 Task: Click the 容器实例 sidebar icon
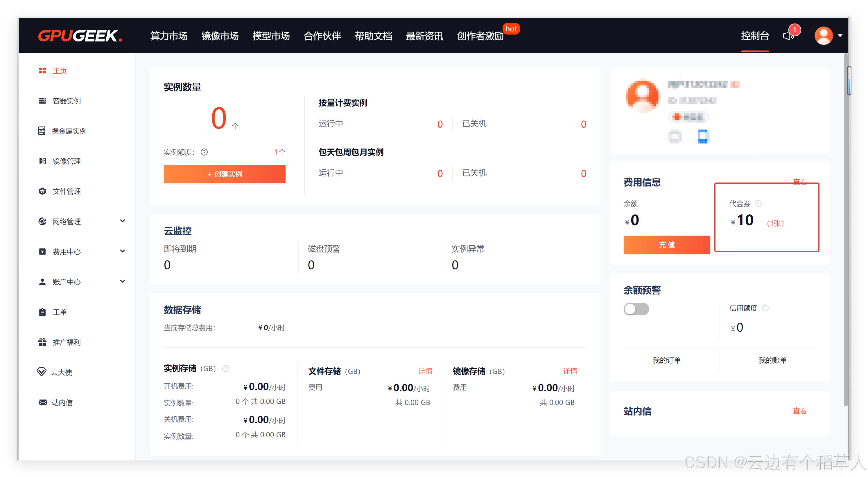(42, 101)
